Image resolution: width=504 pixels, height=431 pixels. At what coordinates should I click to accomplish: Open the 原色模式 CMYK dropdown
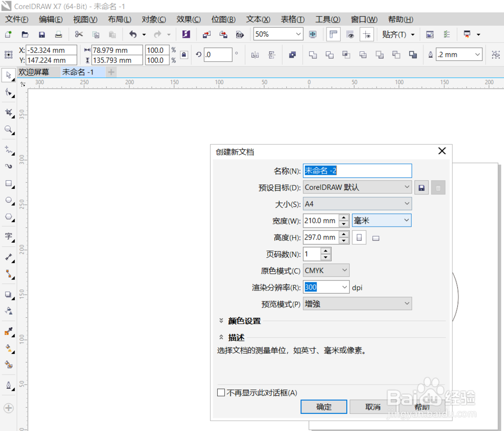(x=326, y=270)
